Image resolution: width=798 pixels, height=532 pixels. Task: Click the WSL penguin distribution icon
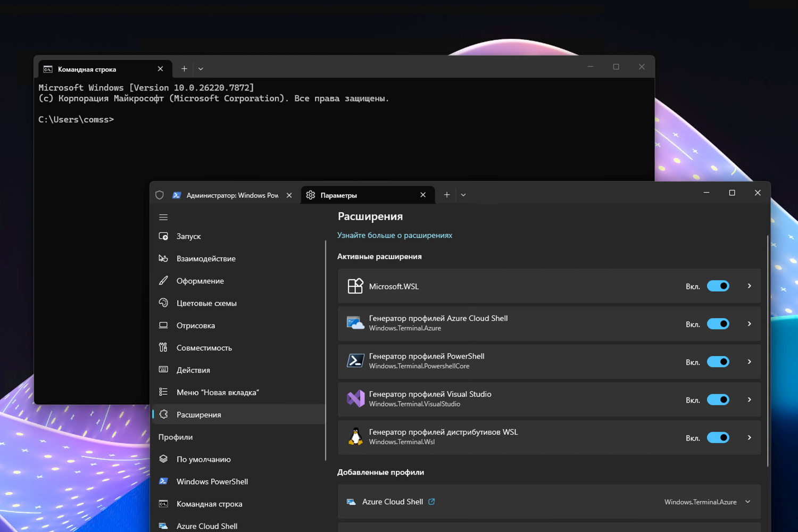click(x=355, y=437)
